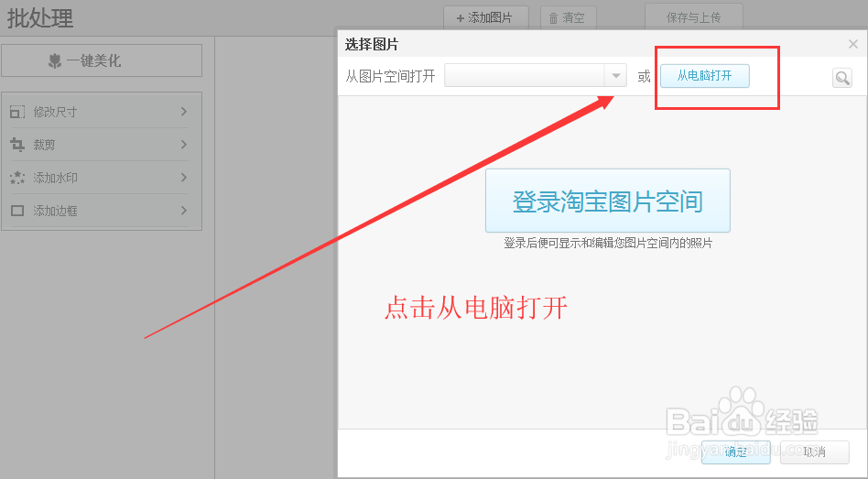Click the 添加图片 button in toolbar
Screen dimensions: 868x479
pos(486,17)
